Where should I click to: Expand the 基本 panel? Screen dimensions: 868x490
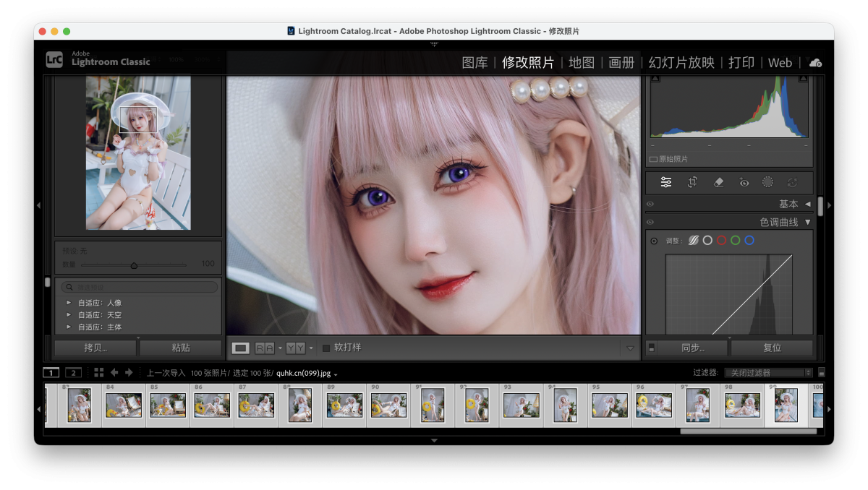pyautogui.click(x=808, y=204)
